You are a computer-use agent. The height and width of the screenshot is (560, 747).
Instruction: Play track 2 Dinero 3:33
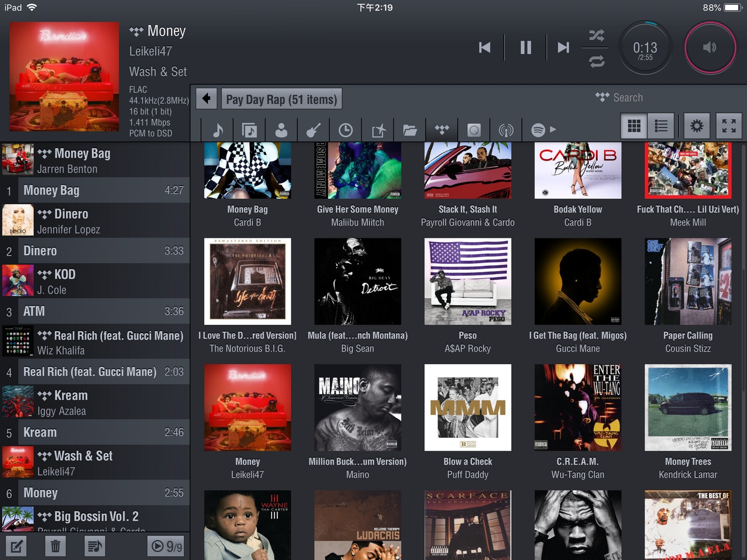pos(95,251)
